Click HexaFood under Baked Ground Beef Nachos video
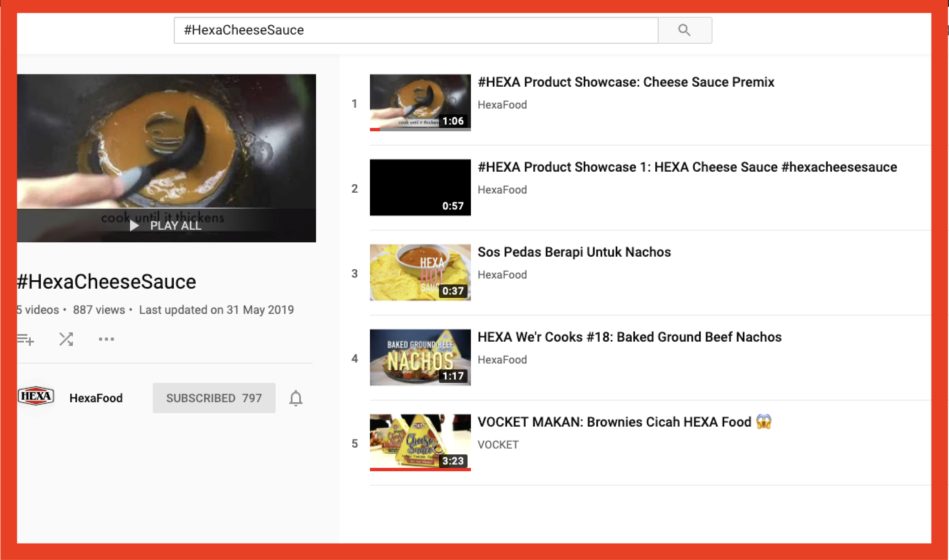 click(x=502, y=360)
